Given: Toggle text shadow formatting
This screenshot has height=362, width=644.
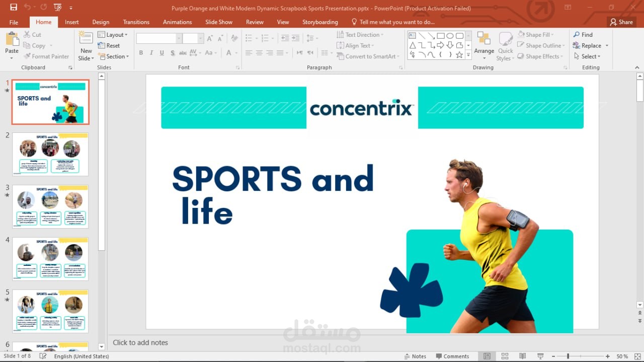Looking at the screenshot, I should (x=173, y=53).
